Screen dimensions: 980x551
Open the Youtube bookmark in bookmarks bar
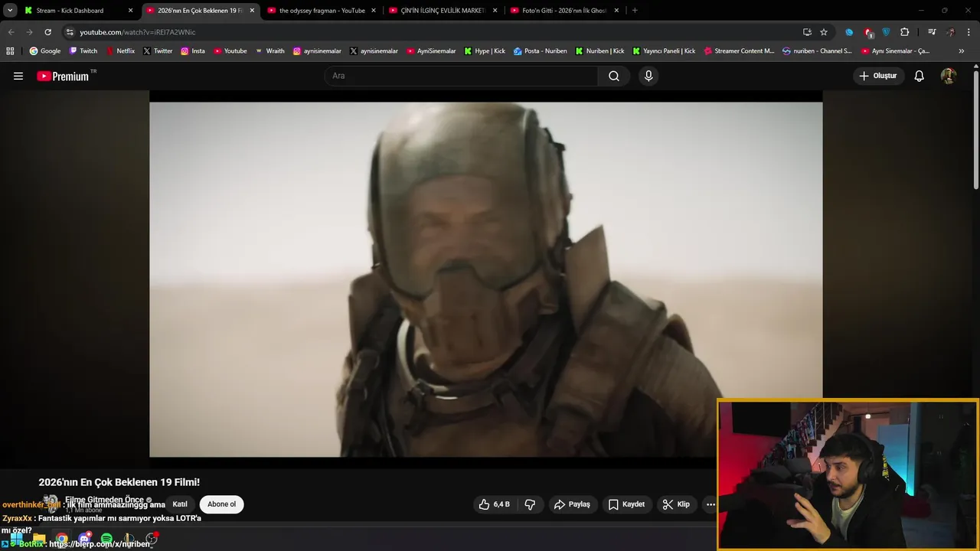click(230, 51)
